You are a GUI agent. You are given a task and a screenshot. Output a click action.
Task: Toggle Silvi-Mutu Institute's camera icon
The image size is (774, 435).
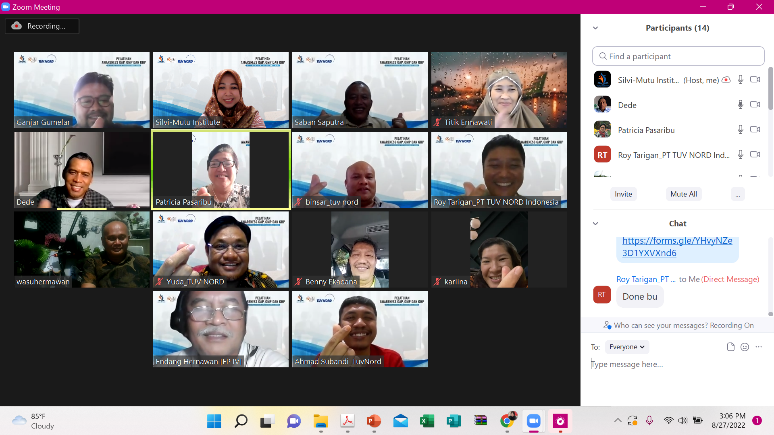click(756, 79)
